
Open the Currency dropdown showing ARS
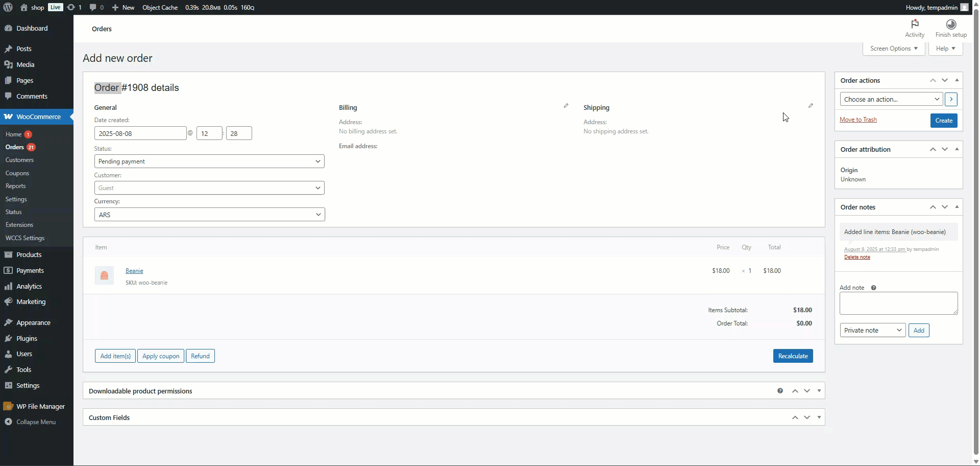[x=209, y=215]
